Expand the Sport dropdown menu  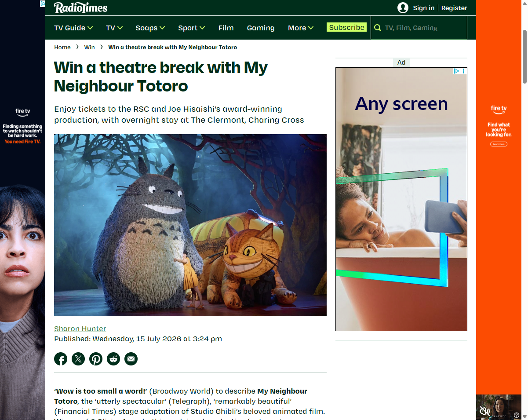click(192, 28)
